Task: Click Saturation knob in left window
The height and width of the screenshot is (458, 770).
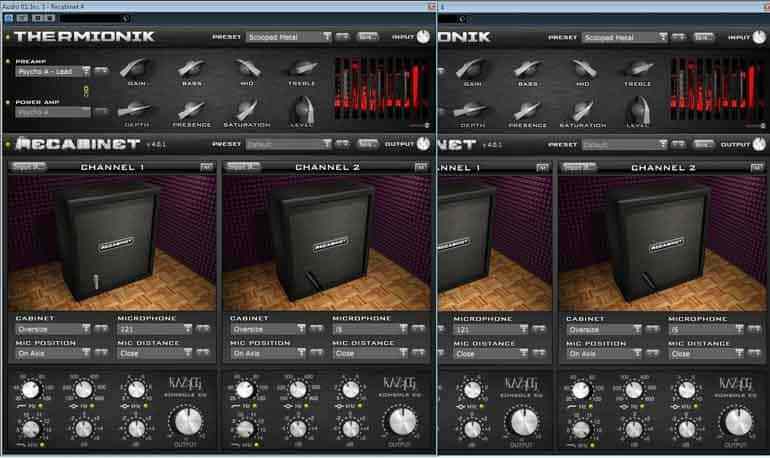Action: 247,109
